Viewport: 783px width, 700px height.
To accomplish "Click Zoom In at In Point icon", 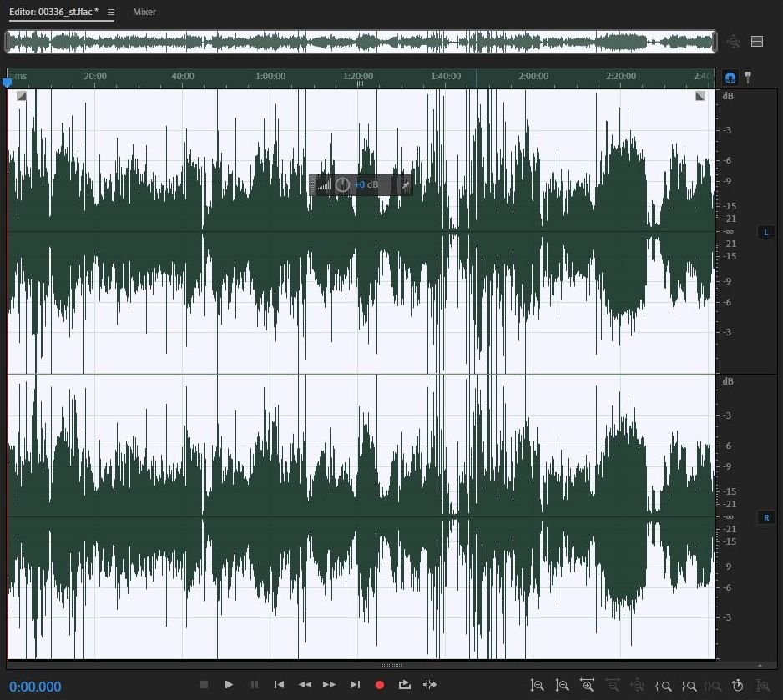I will 664,686.
